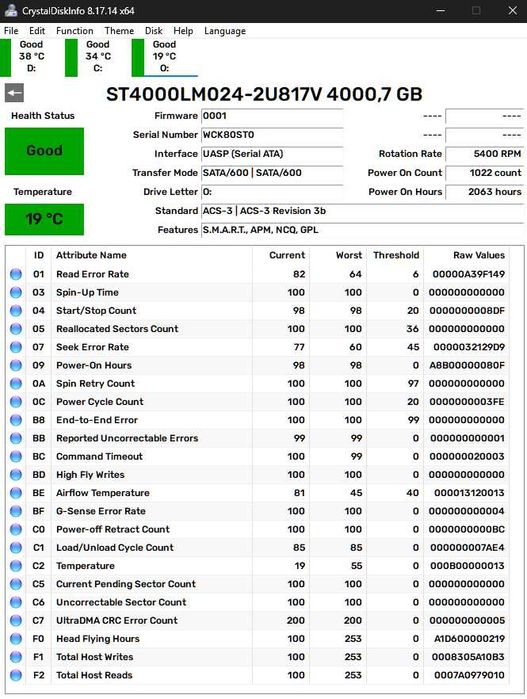This screenshot has width=527, height=699.
Task: Click the green 19 °C temperature button
Action: coord(44,219)
